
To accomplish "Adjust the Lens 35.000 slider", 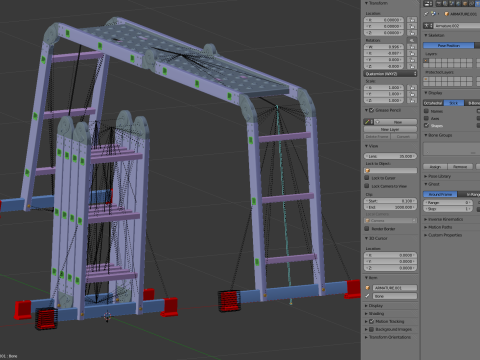I will (x=390, y=156).
